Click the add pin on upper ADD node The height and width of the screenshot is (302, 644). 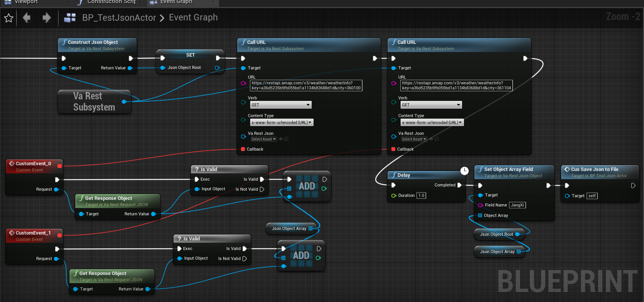click(324, 189)
